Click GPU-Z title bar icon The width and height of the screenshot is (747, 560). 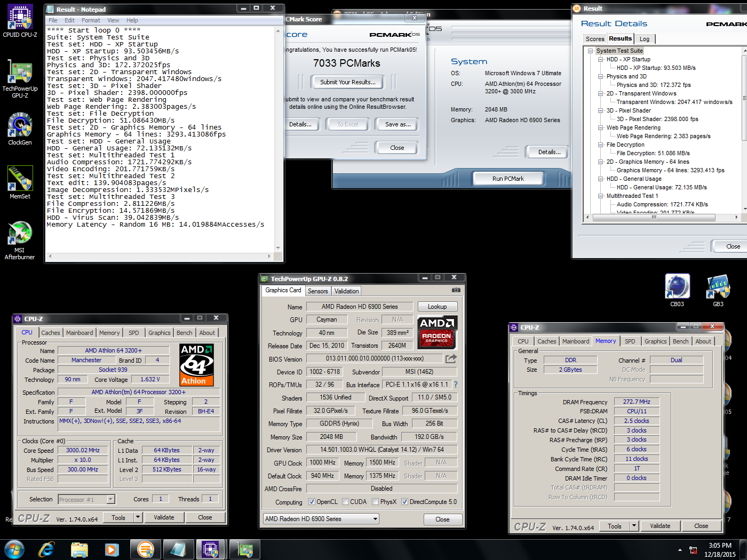coord(265,278)
